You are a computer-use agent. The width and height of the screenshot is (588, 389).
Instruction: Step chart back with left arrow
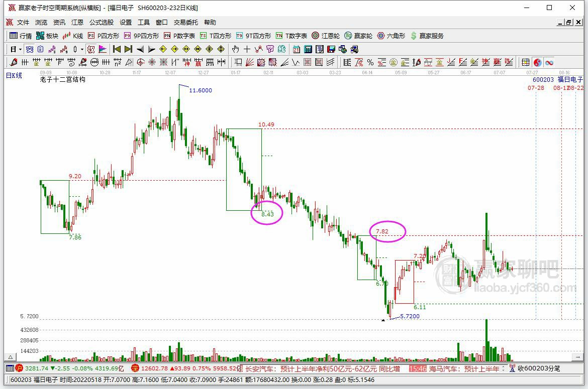140,49
